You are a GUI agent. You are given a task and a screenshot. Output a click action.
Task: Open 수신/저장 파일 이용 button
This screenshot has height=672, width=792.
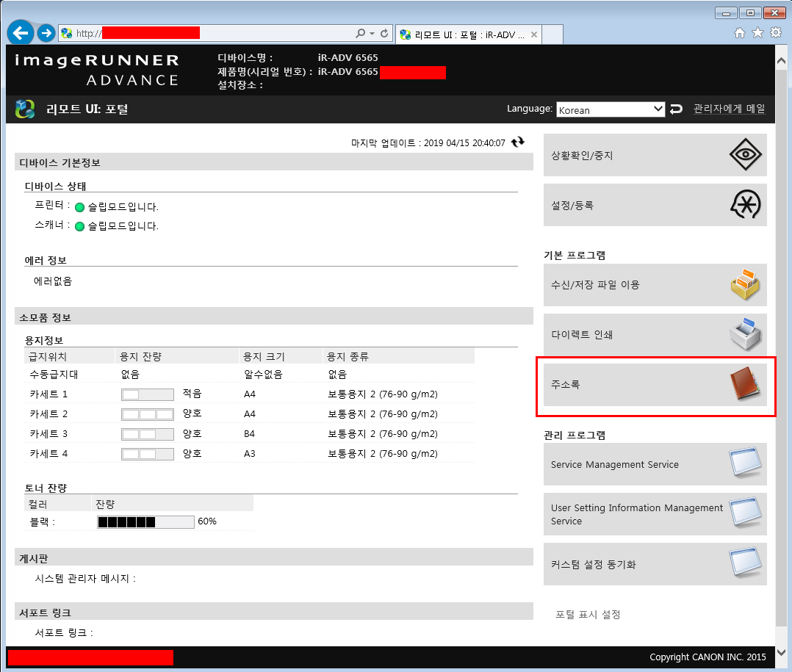click(x=655, y=285)
